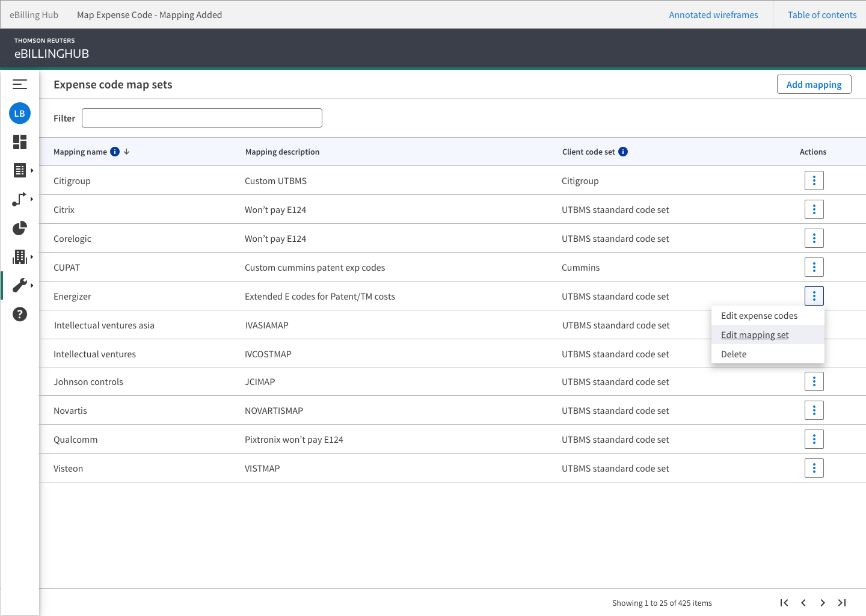Screen dimensions: 866x616
Task: Select the CUPAT mapping name
Action: pyautogui.click(x=67, y=267)
